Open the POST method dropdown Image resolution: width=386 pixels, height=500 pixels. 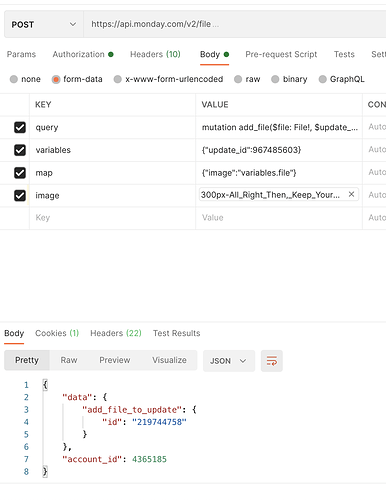point(44,24)
